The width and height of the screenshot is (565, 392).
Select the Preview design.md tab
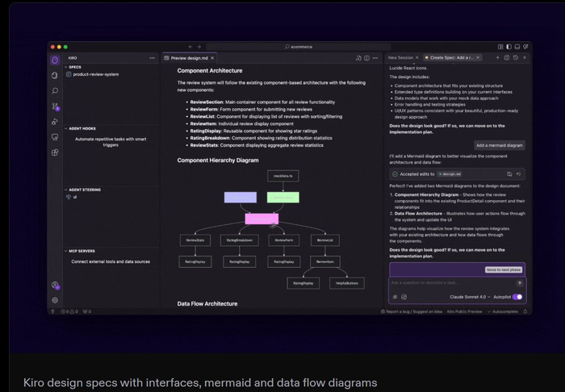point(189,58)
